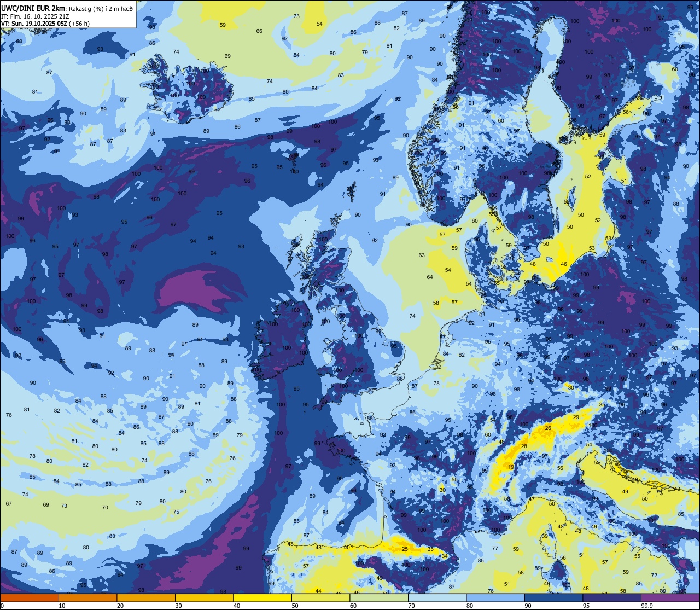700x610 pixels.
Task: Click the 60–70% pale green legend swatch
Action: [379, 598]
